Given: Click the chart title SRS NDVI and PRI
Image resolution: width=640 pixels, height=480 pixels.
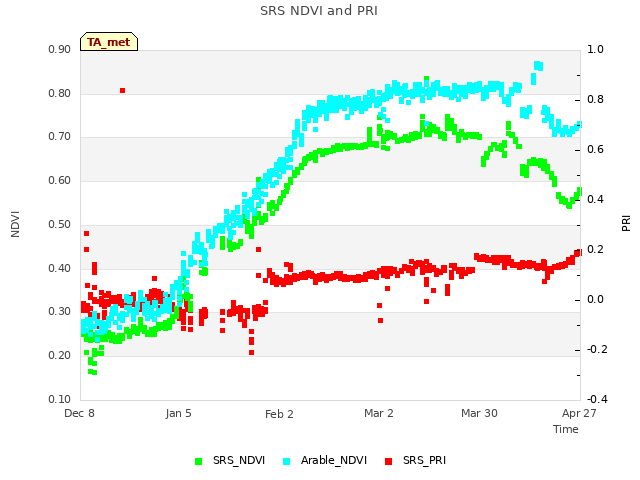Looking at the screenshot, I should [319, 10].
